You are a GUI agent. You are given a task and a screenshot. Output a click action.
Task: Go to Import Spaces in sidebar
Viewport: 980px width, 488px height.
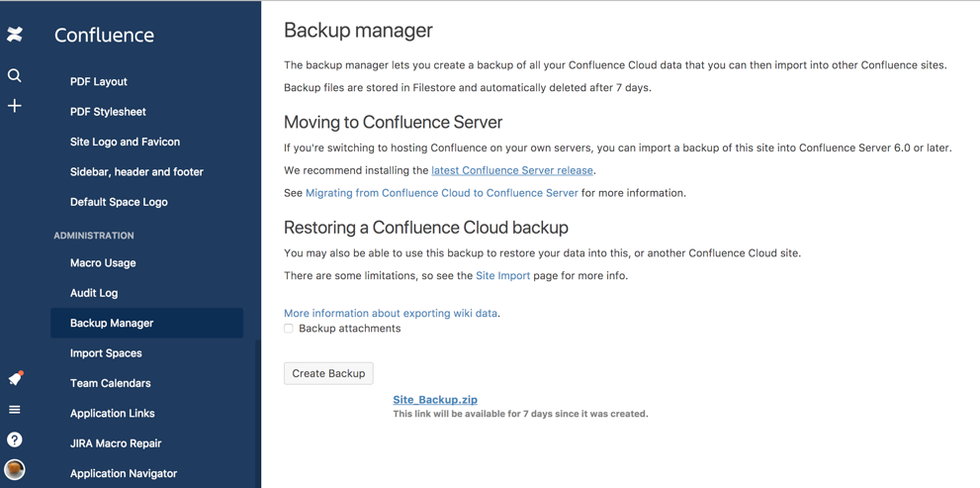pyautogui.click(x=106, y=353)
